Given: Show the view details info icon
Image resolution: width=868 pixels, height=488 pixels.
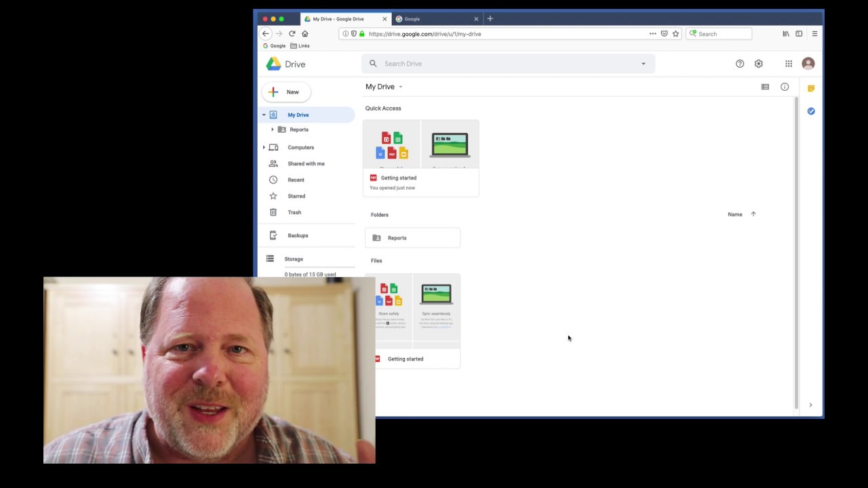Looking at the screenshot, I should (x=785, y=87).
